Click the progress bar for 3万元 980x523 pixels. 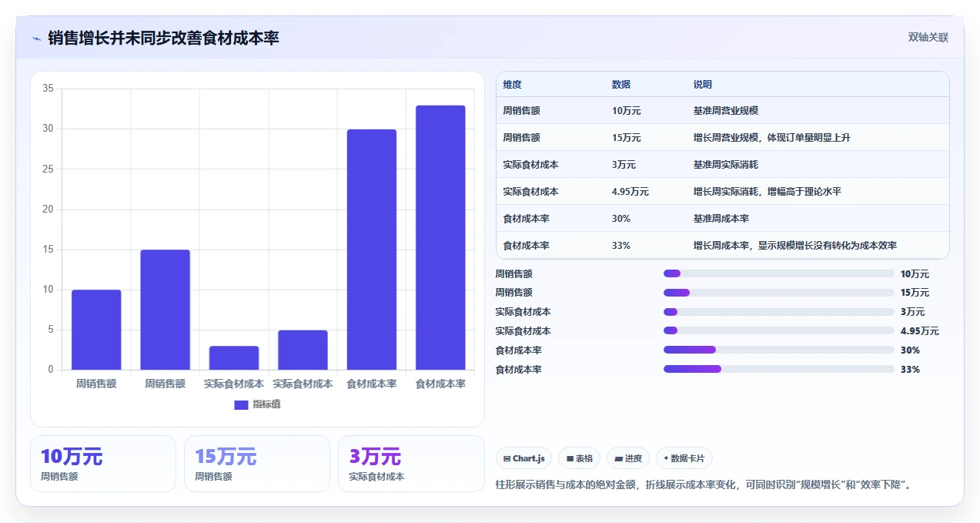[x=779, y=312]
